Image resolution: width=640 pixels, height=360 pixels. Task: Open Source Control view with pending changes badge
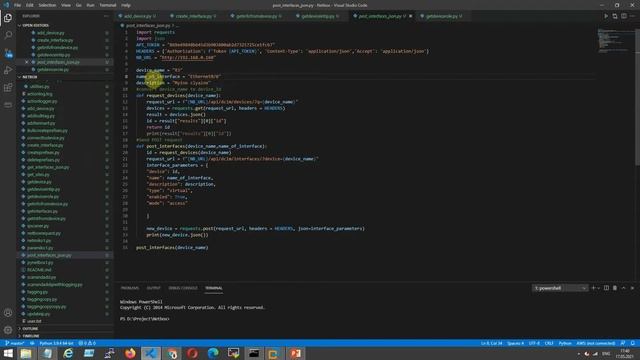[x=8, y=53]
